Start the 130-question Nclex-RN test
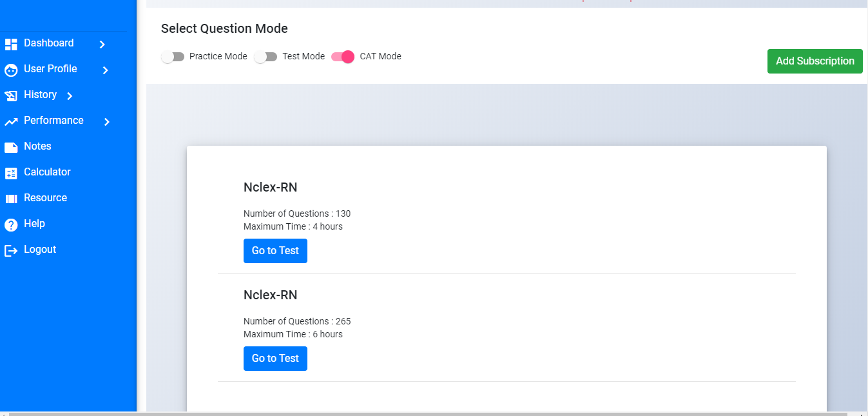The image size is (868, 416). 275,251
